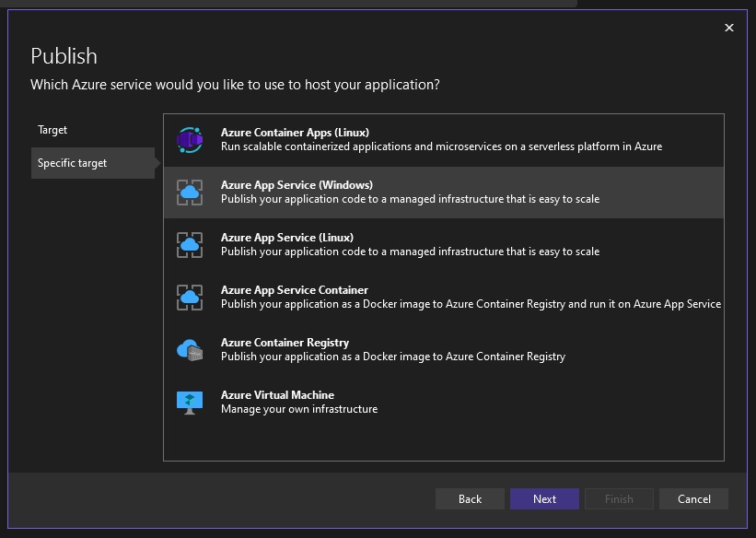Click the Azure Container Registry icon
Image resolution: width=756 pixels, height=538 pixels.
(x=190, y=350)
